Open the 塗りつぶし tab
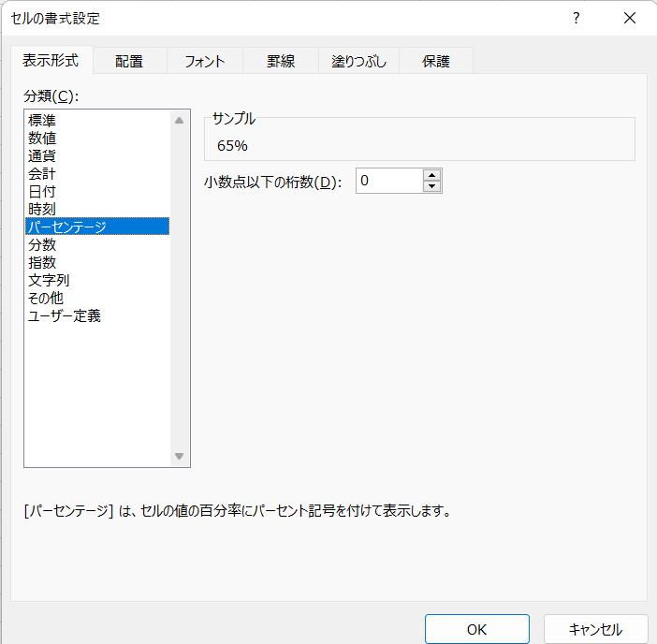 pyautogui.click(x=358, y=61)
